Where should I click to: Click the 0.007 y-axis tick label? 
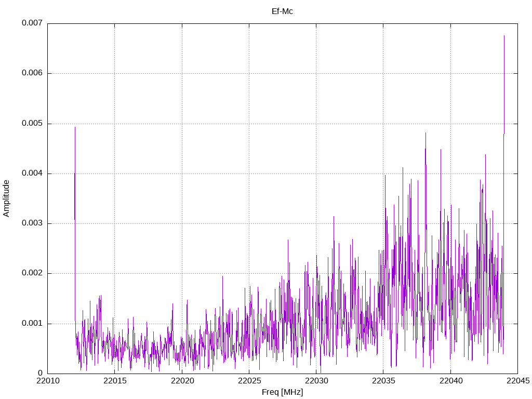click(32, 23)
